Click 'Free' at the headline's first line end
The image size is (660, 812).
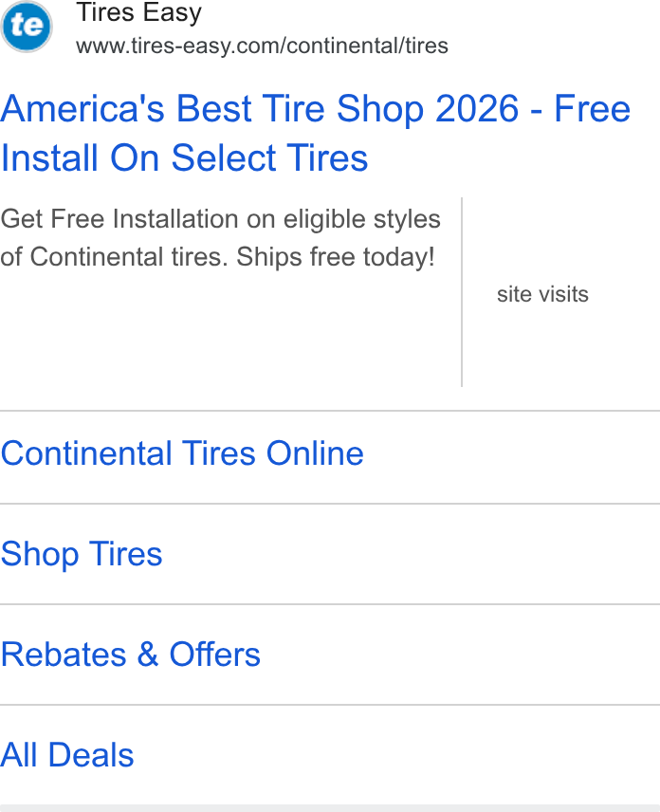pos(592,109)
